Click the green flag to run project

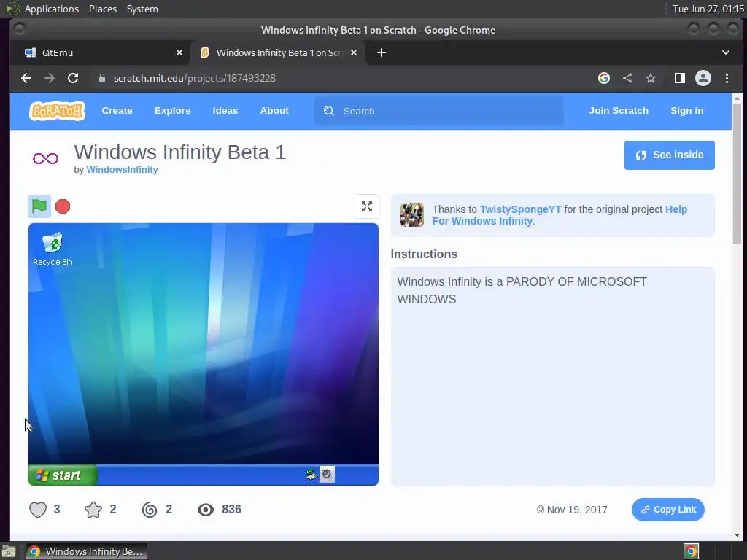(x=39, y=206)
